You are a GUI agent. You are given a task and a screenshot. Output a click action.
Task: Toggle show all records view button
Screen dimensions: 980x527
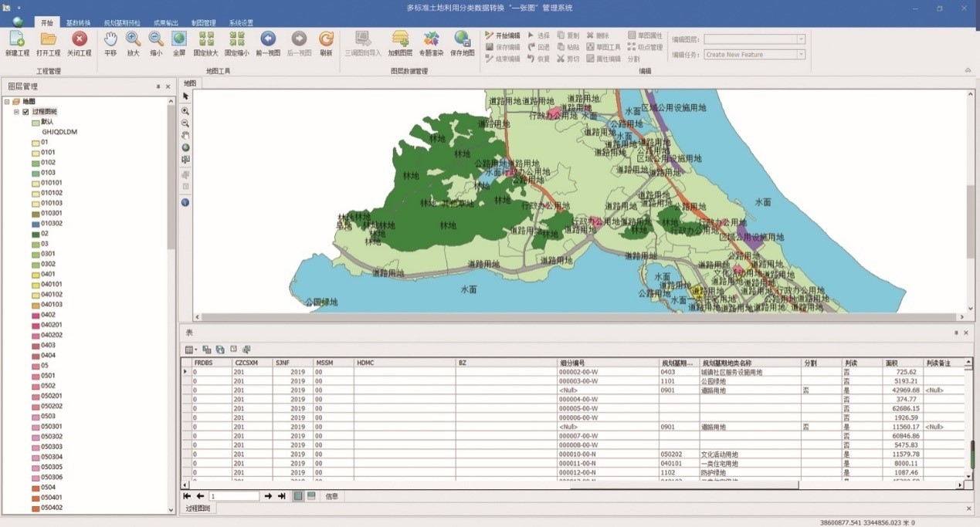(298, 496)
